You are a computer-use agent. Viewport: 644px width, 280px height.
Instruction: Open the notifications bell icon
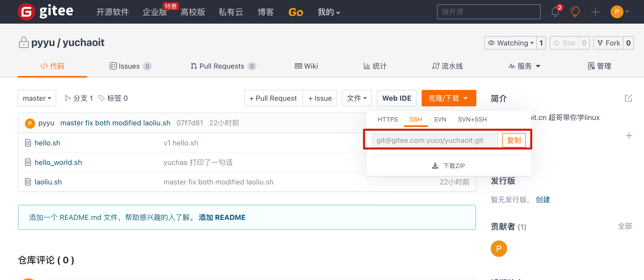click(555, 12)
